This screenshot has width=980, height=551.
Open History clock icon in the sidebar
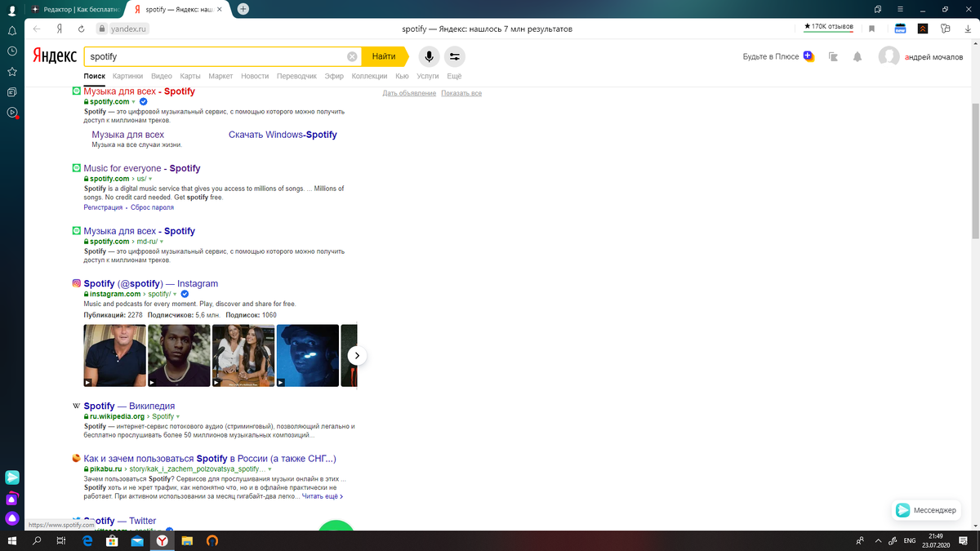[12, 51]
